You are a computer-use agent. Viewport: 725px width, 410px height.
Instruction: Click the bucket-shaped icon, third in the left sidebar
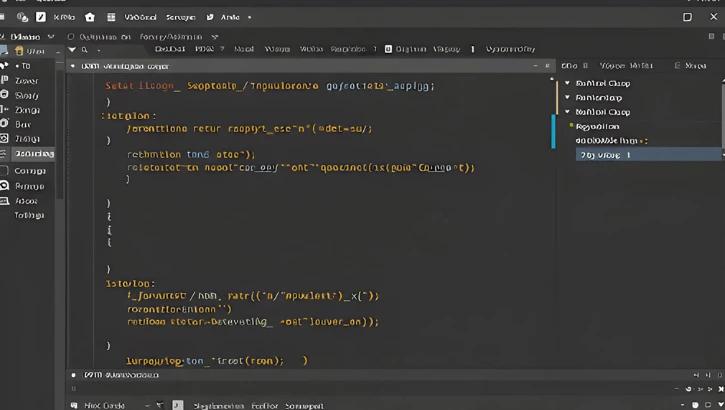[x=5, y=94]
